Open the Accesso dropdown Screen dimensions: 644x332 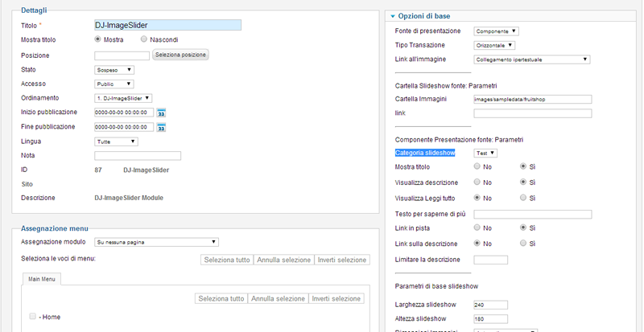[114, 84]
